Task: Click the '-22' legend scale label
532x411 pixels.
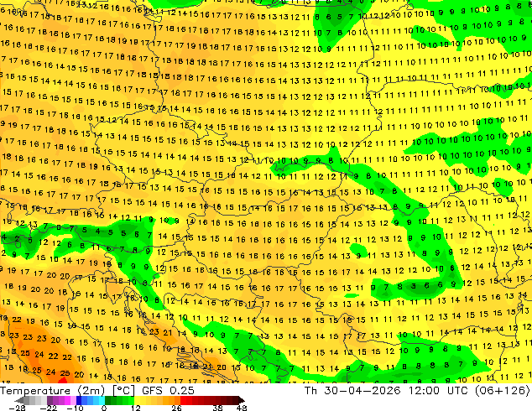Action: tap(48, 408)
